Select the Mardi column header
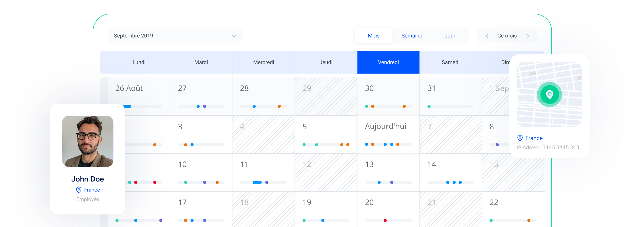 click(x=201, y=62)
